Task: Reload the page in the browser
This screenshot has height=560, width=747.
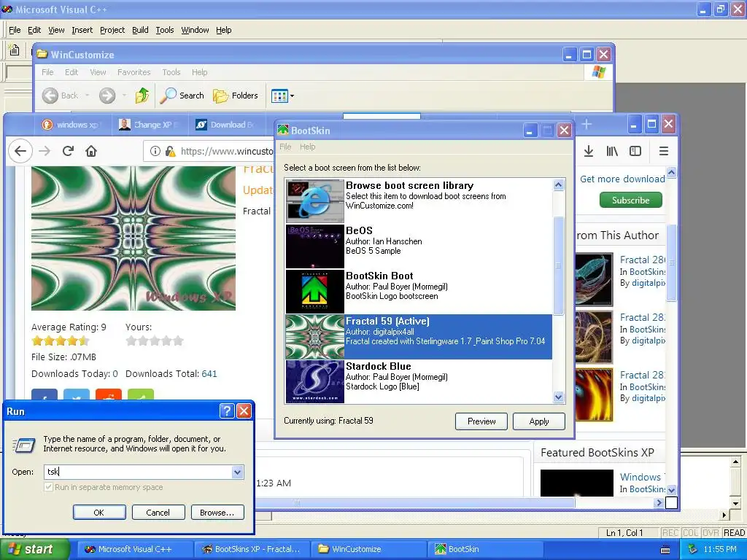Action: [x=68, y=151]
